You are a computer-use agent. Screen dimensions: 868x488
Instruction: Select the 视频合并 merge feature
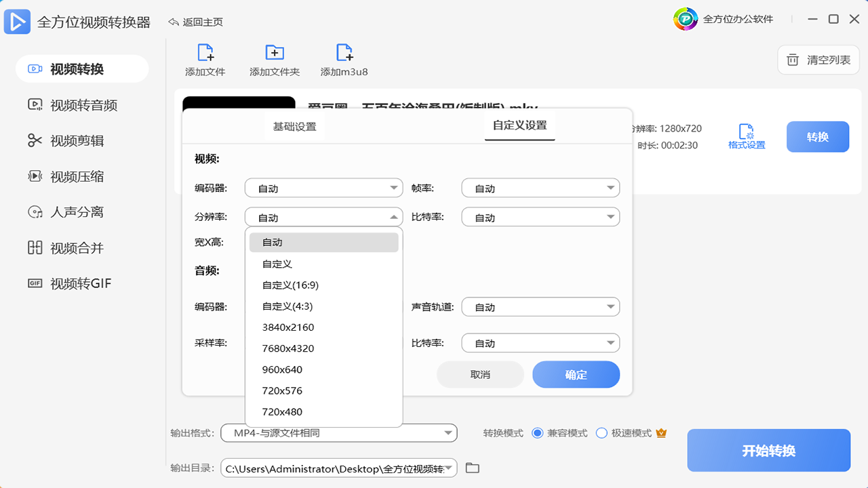68,248
